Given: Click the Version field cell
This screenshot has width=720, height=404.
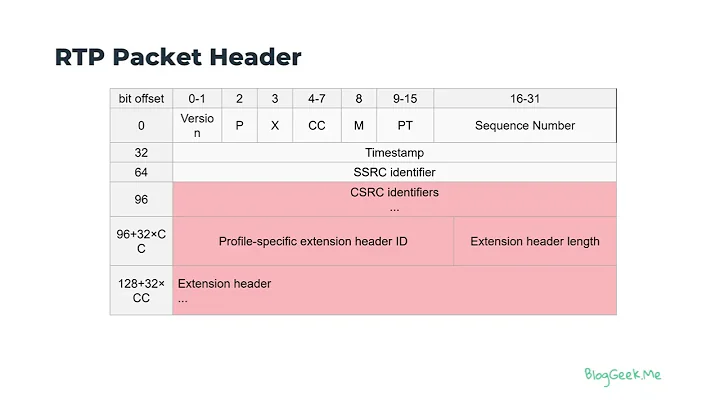Looking at the screenshot, I should pyautogui.click(x=197, y=126).
